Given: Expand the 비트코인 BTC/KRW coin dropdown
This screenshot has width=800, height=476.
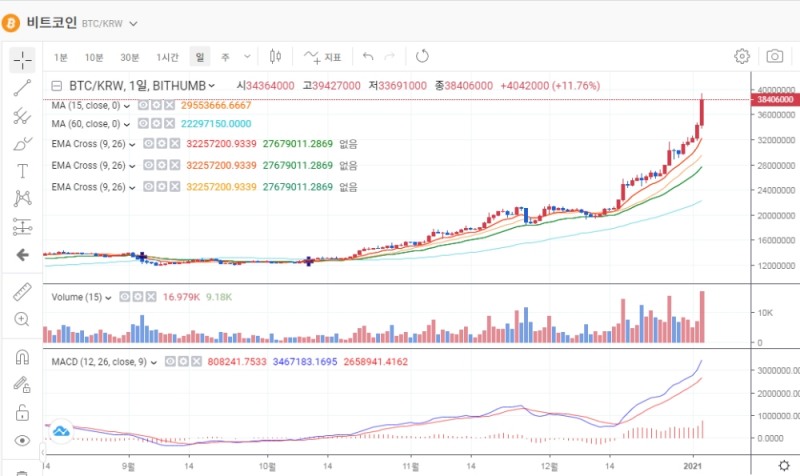Looking at the screenshot, I should coord(134,22).
